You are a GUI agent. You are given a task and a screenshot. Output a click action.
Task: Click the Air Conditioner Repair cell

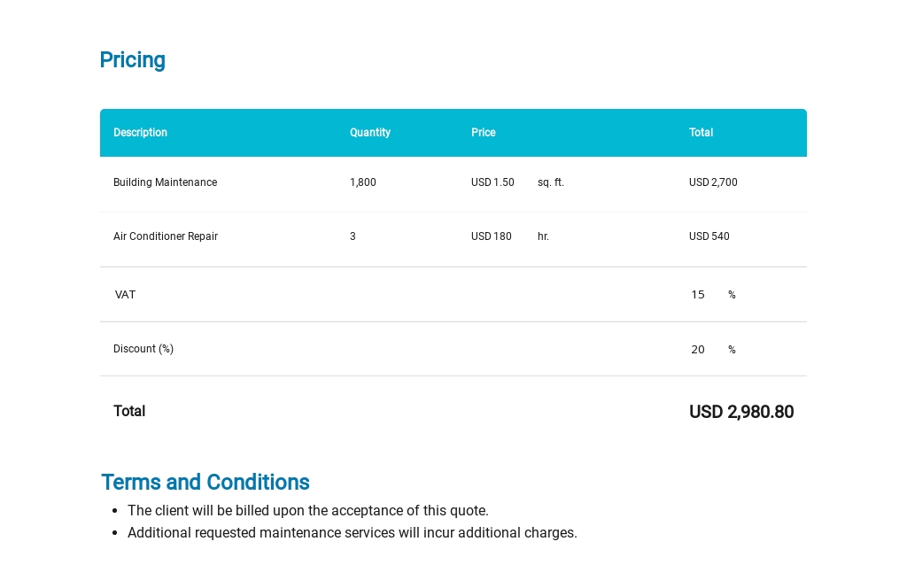tap(166, 236)
